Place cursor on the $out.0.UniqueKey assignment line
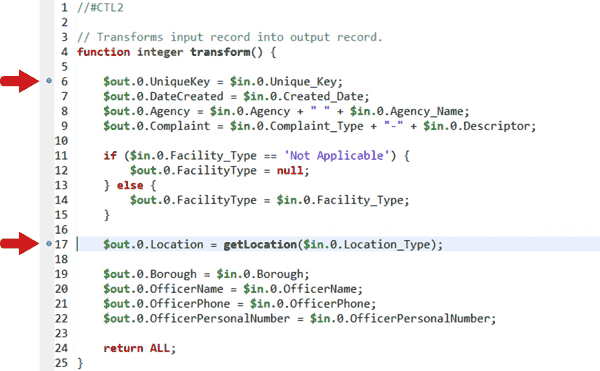Image resolution: width=600 pixels, height=371 pixels. [223, 81]
